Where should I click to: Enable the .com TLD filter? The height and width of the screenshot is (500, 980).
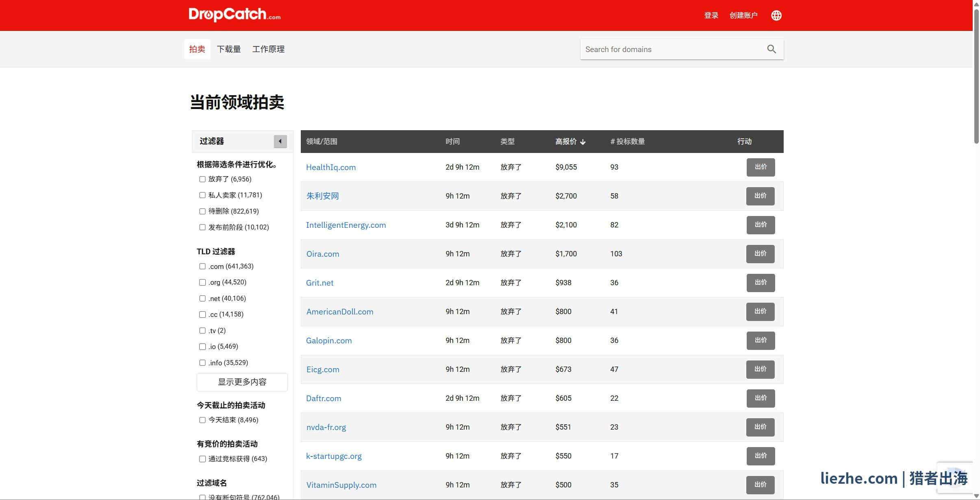point(202,266)
